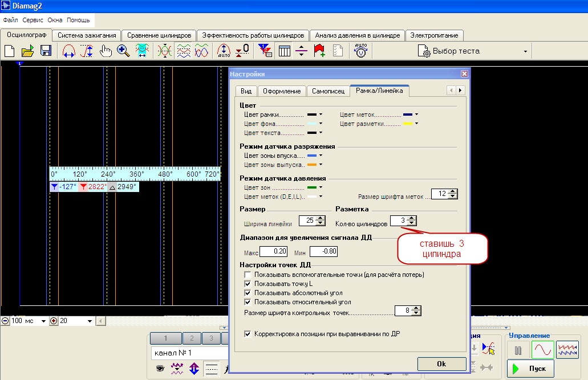Click the blue Цвет зон swatch for pressure zones

click(x=312, y=187)
